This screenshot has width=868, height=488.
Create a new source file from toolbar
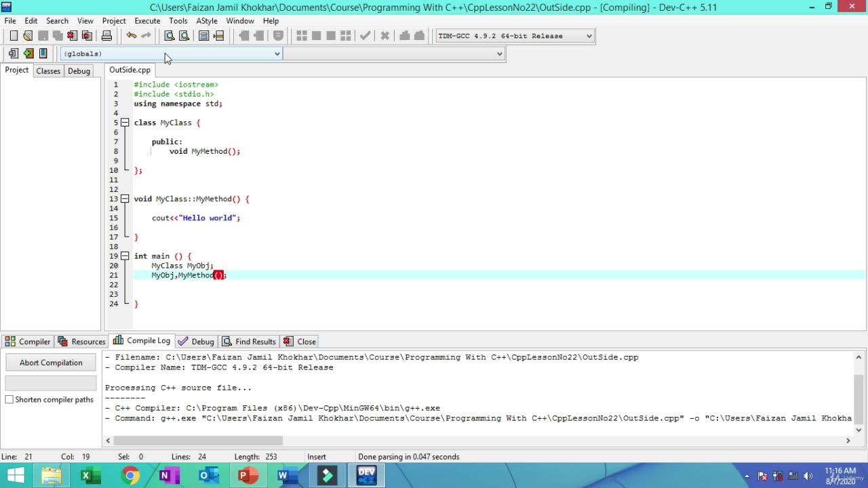[x=14, y=36]
